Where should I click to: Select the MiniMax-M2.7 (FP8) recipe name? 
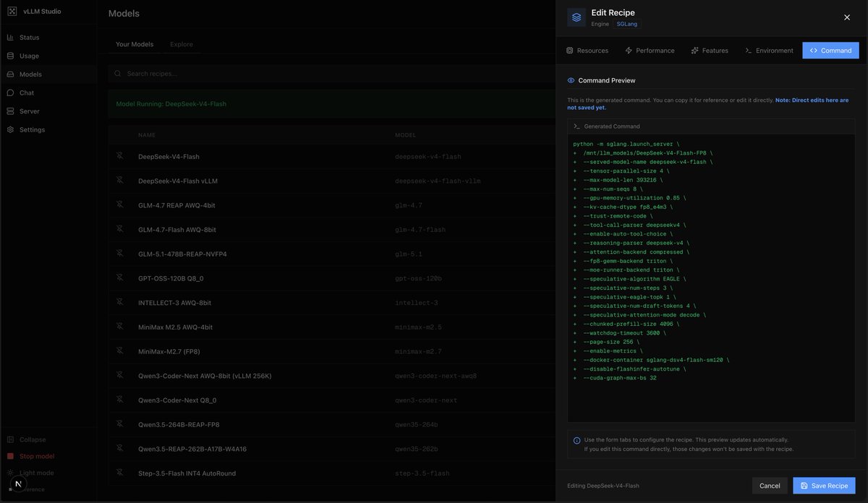169,351
